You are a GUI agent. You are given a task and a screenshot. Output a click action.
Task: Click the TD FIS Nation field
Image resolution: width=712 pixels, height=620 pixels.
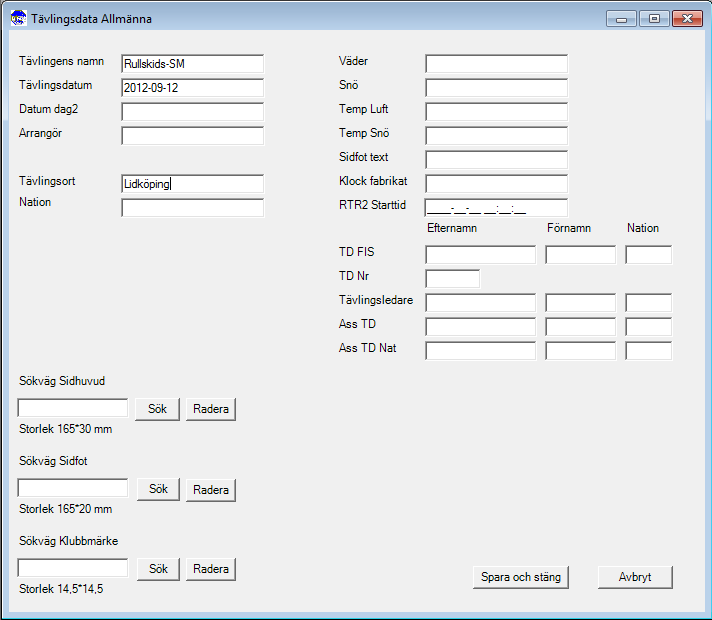(648, 255)
